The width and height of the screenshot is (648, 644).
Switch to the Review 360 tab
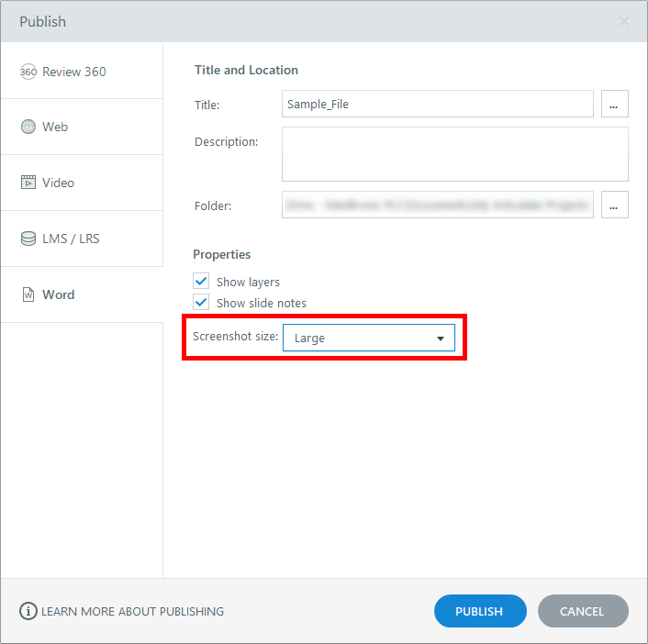point(74,72)
